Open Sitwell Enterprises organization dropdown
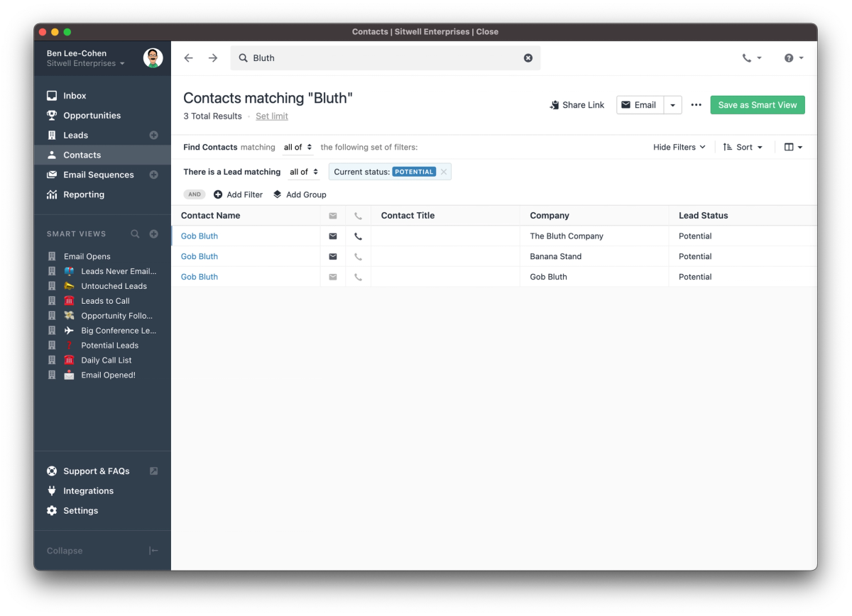Viewport: 852px width, 616px height. click(85, 63)
